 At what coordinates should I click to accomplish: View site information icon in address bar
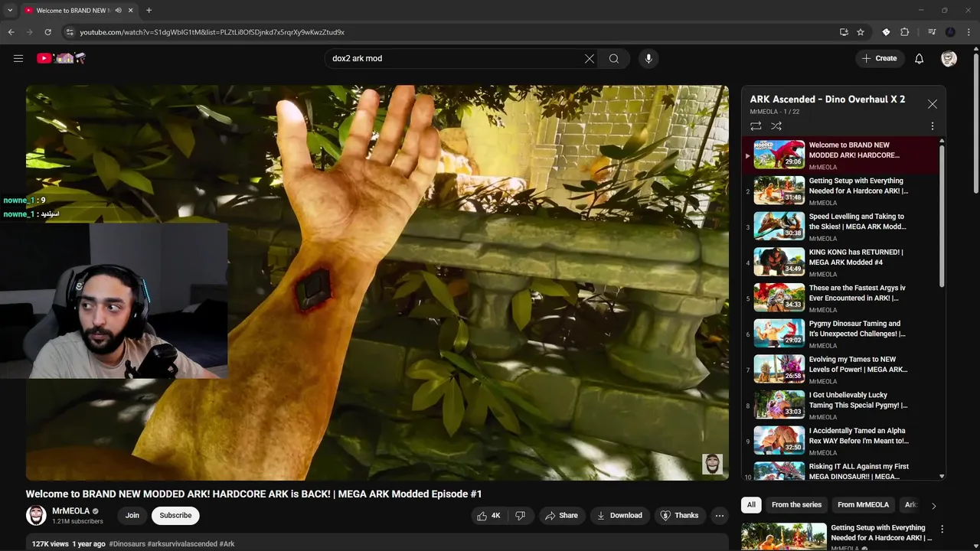tap(70, 32)
